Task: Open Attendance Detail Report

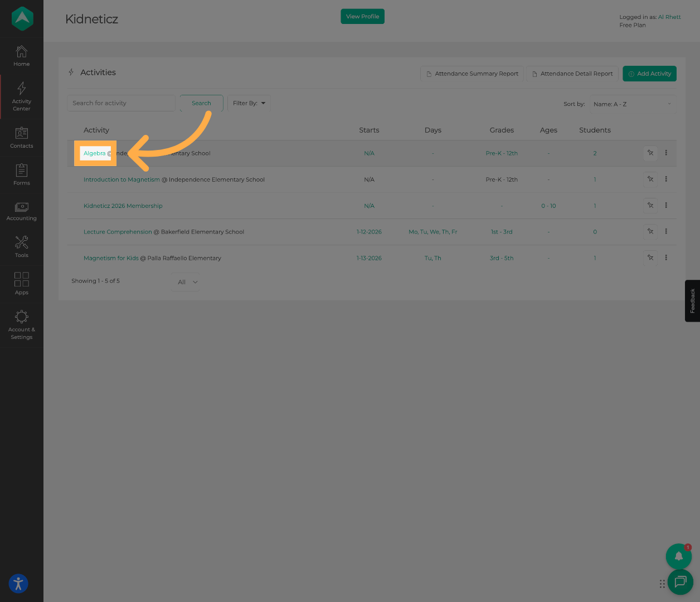Action: (572, 74)
